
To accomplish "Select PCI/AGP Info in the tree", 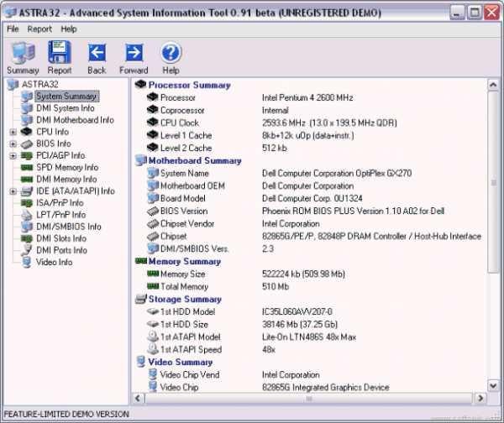I will click(60, 156).
